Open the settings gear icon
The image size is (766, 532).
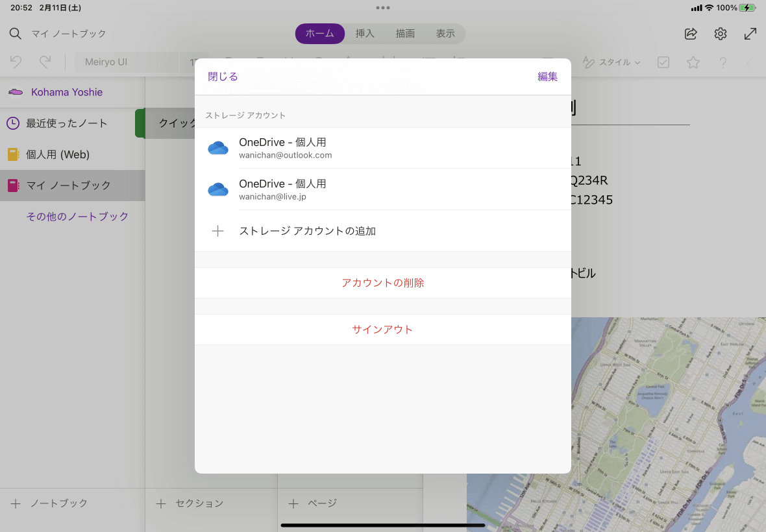click(721, 34)
